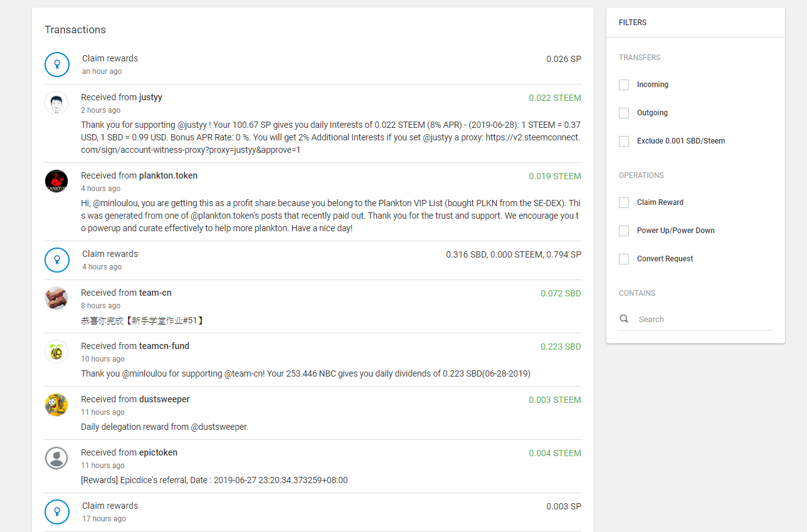The image size is (807, 532).
Task: Click the plankton.token avatar icon
Action: click(x=56, y=181)
